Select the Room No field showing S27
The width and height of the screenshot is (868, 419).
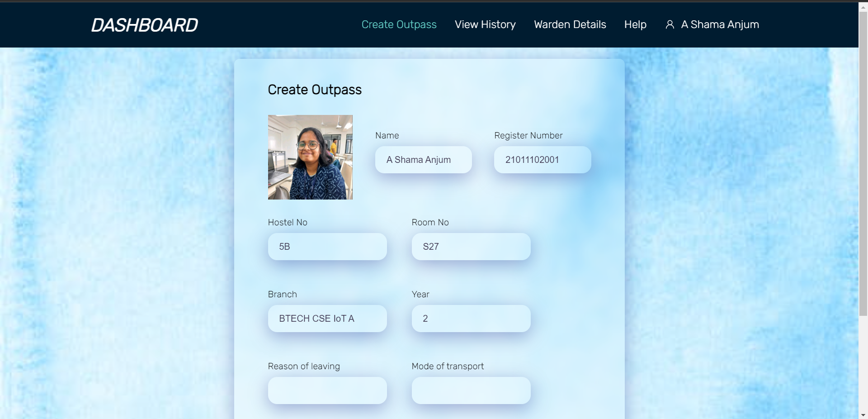pos(471,247)
